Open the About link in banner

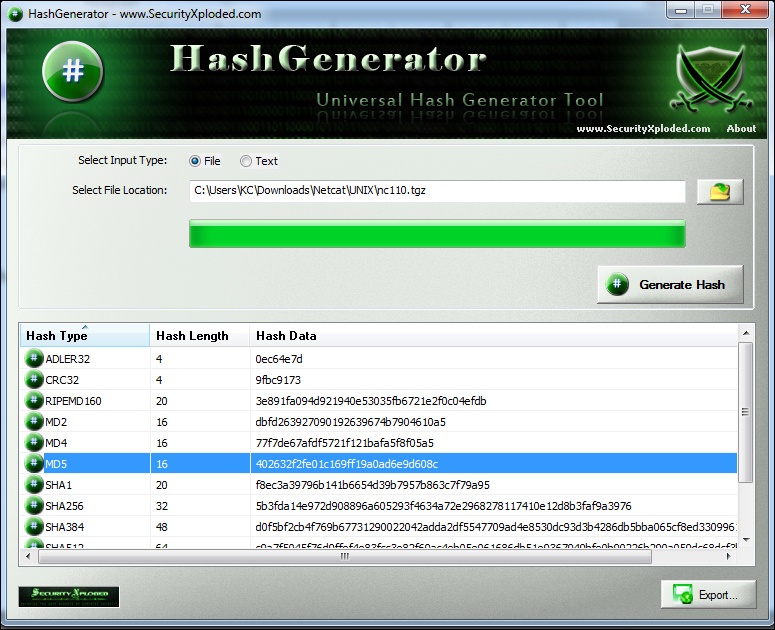click(x=741, y=128)
